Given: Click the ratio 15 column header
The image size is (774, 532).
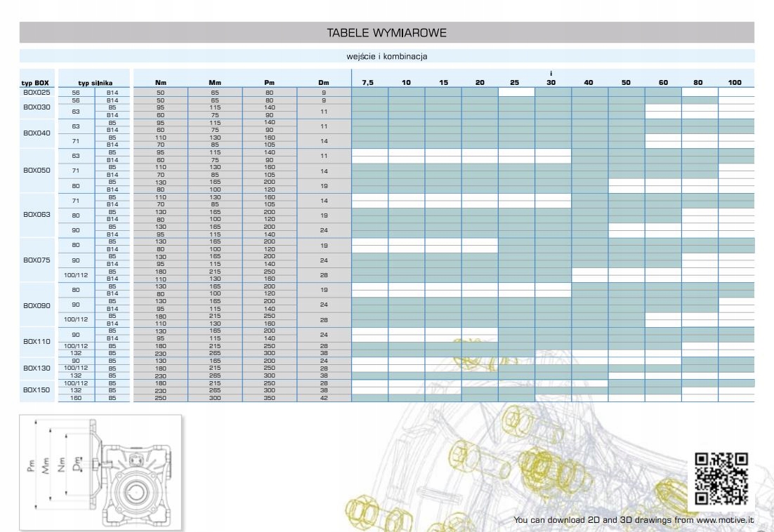Looking at the screenshot, I should [443, 82].
